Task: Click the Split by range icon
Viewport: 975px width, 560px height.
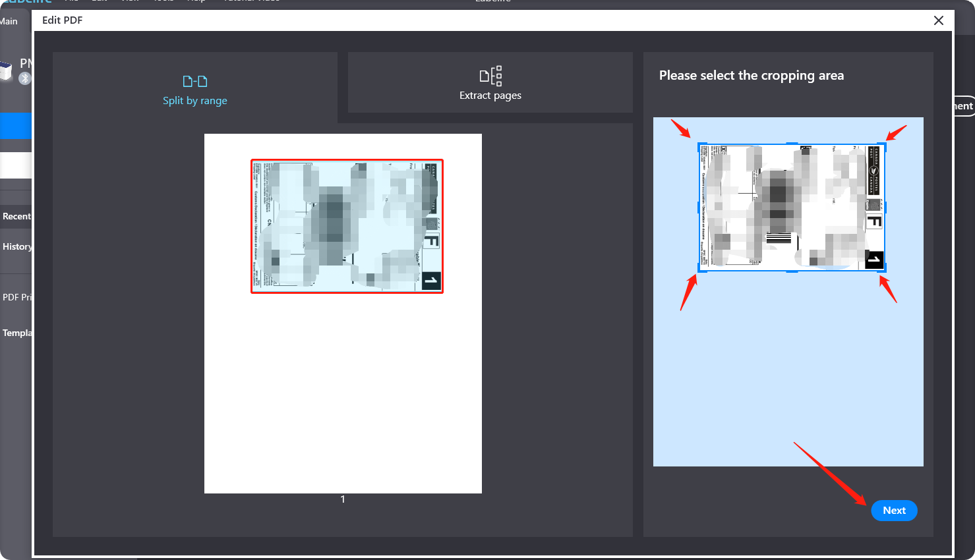Action: click(x=195, y=81)
